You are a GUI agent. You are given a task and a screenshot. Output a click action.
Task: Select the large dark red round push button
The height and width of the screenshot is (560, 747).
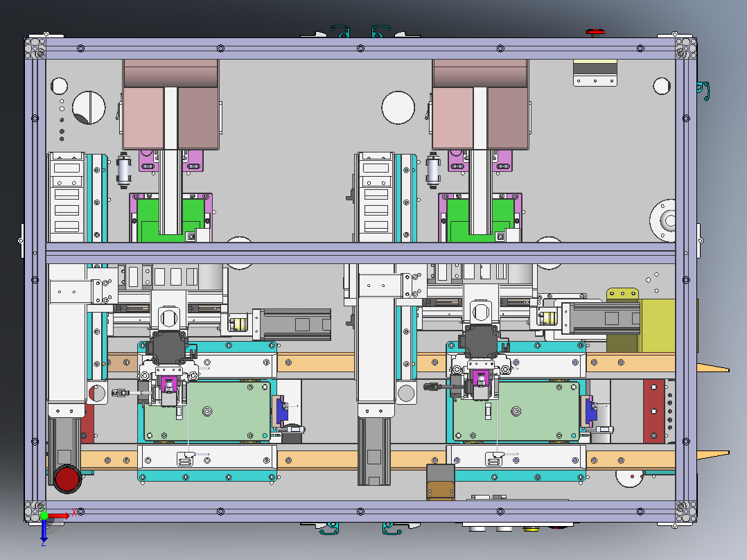click(x=67, y=479)
